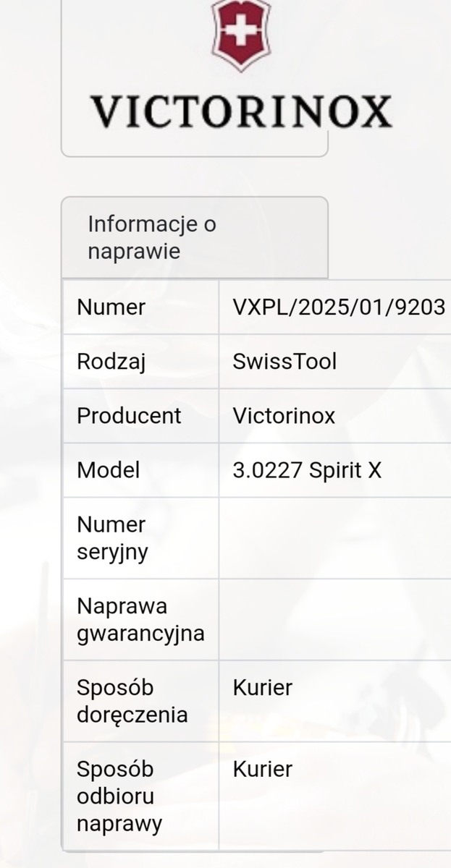Click "Kurier" next to Sposób odbioru naprawy
Image resolution: width=451 pixels, height=868 pixels.
(262, 769)
